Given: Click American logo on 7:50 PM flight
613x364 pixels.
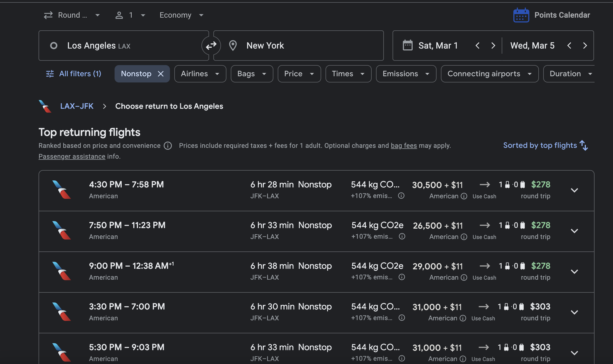Looking at the screenshot, I should [62, 230].
